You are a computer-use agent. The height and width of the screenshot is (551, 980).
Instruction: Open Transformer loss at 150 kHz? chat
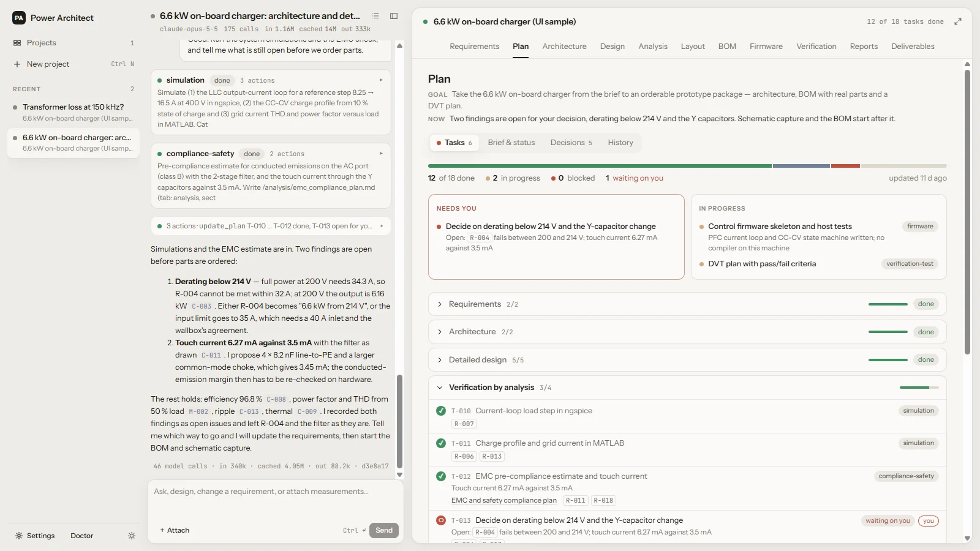73,112
